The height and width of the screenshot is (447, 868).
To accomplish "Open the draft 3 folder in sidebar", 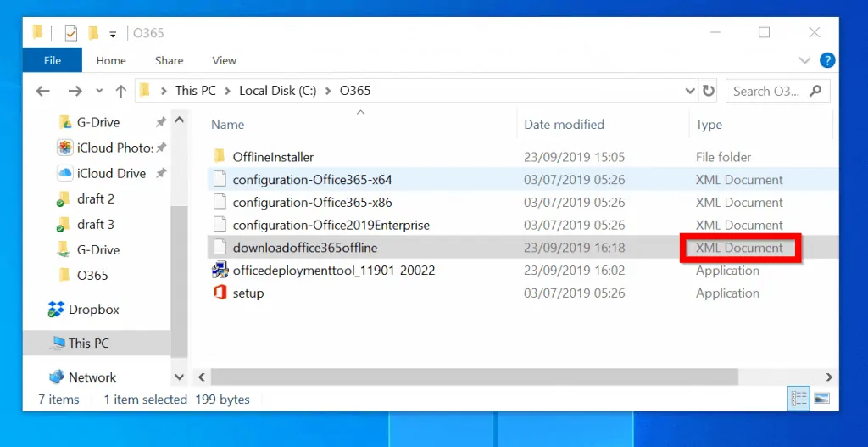I will coord(96,224).
